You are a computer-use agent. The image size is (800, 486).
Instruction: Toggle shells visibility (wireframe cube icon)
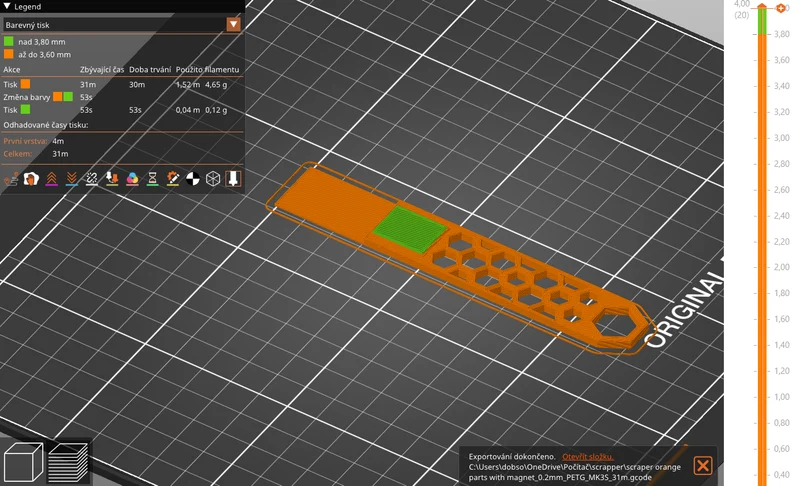tap(213, 178)
